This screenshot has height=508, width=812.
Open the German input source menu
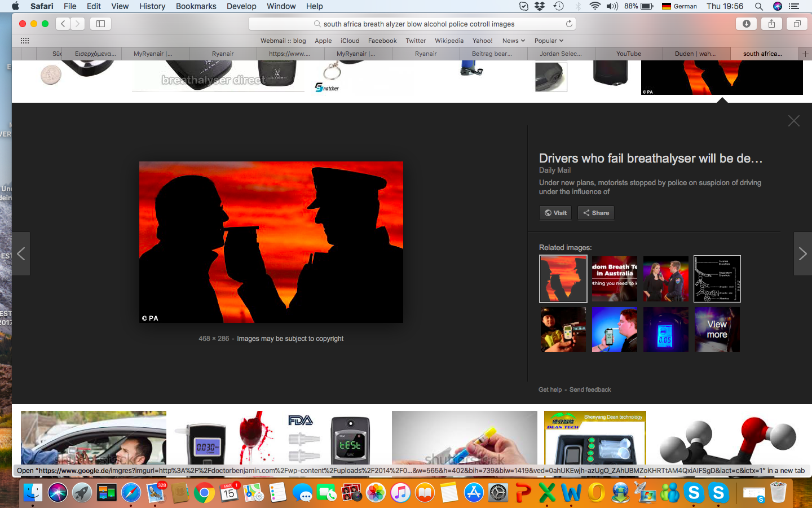[x=679, y=6]
